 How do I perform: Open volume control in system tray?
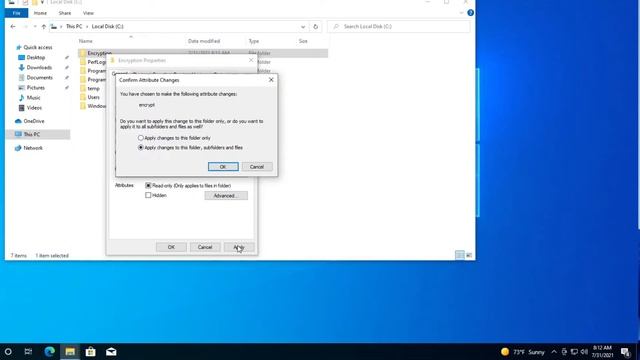584,352
